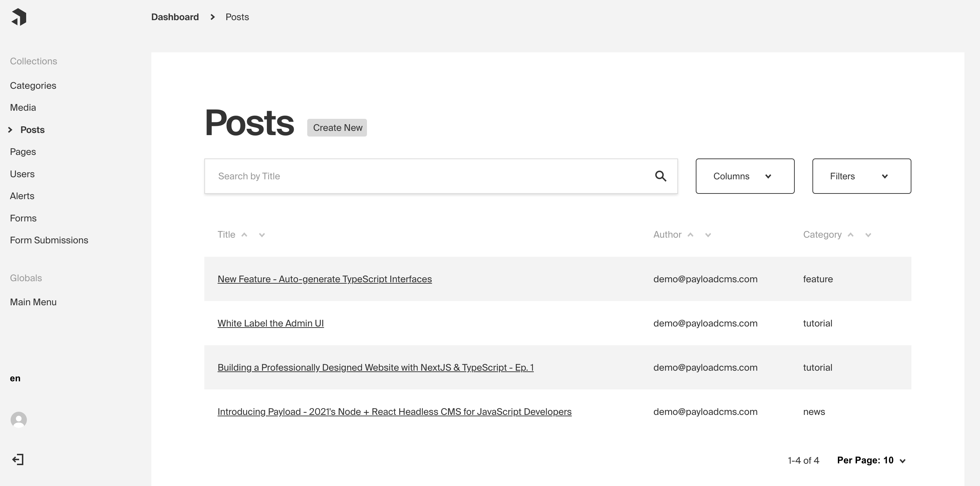Click the search magnifier icon
This screenshot has width=980, height=486.
[660, 176]
